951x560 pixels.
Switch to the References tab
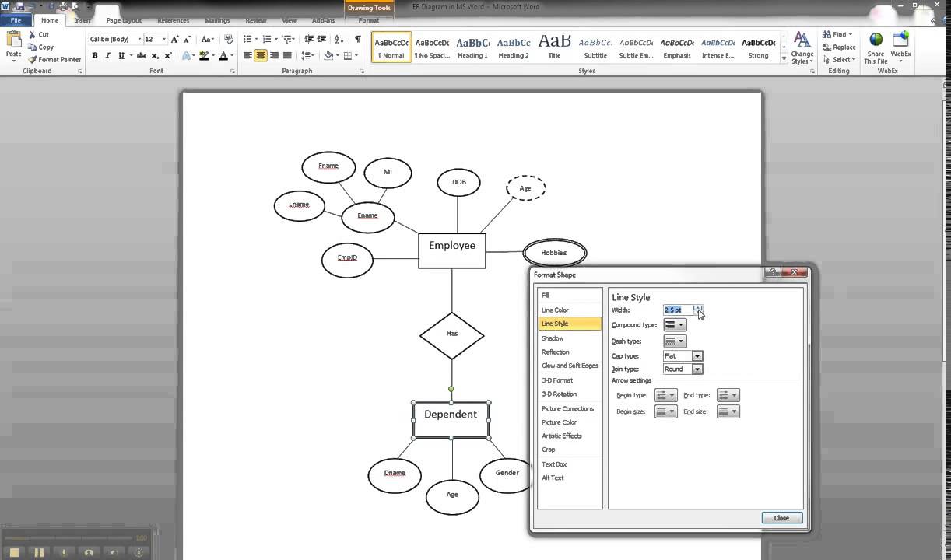(173, 20)
